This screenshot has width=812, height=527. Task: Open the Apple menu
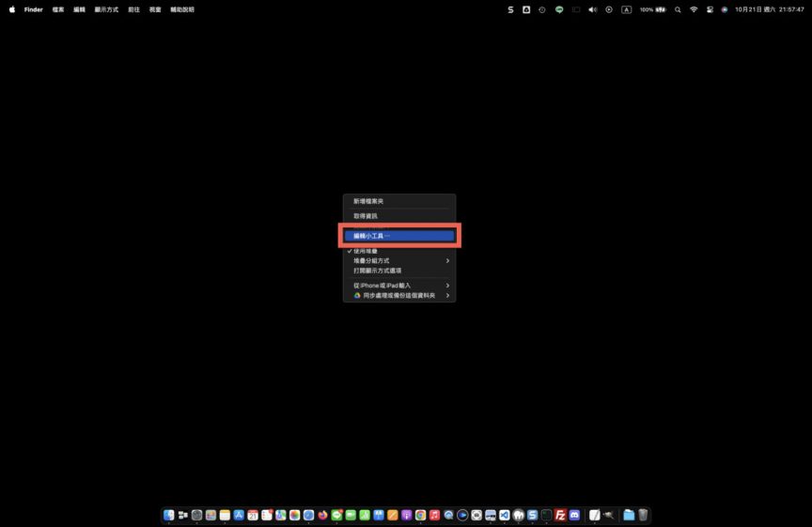click(12, 9)
